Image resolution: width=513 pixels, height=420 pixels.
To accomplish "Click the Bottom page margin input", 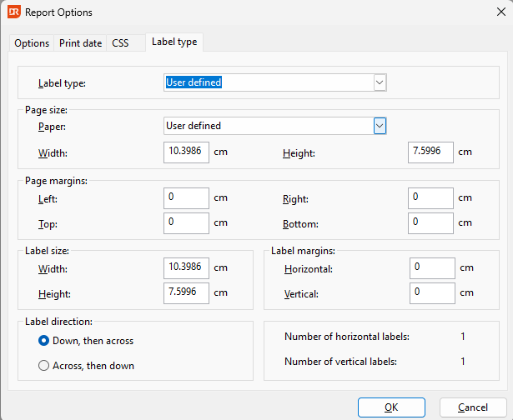I will [x=431, y=223].
